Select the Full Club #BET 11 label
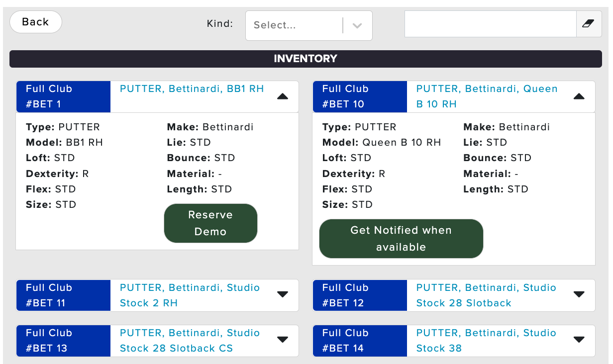This screenshot has height=364, width=613. (x=63, y=295)
